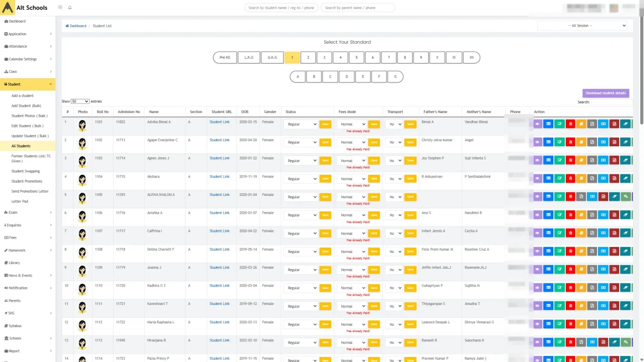Viewport: 644px width, 362px height.
Task: Open the Show entries count dropdown
Action: (80, 101)
